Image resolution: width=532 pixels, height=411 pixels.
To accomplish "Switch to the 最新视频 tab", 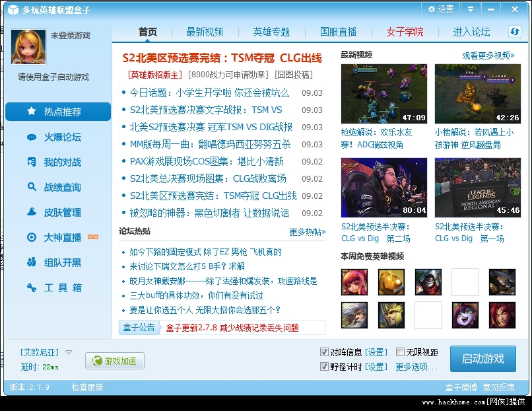I will click(205, 32).
